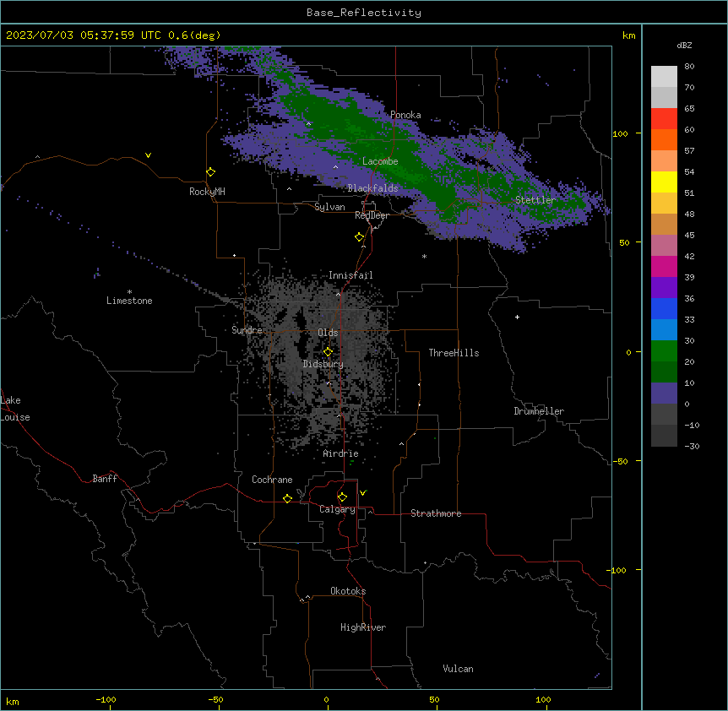The image size is (728, 711).
Task: Click the yellow diamond marker above Calgary label
Action: (342, 497)
